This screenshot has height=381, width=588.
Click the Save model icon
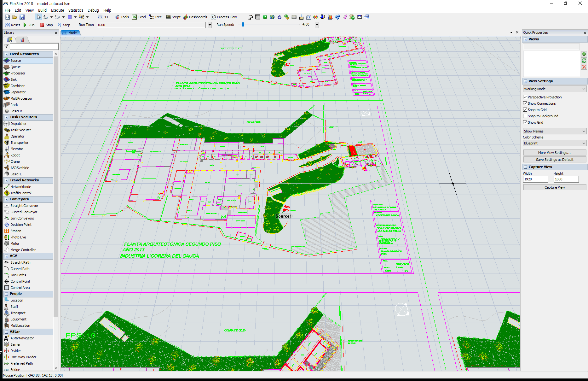point(22,17)
